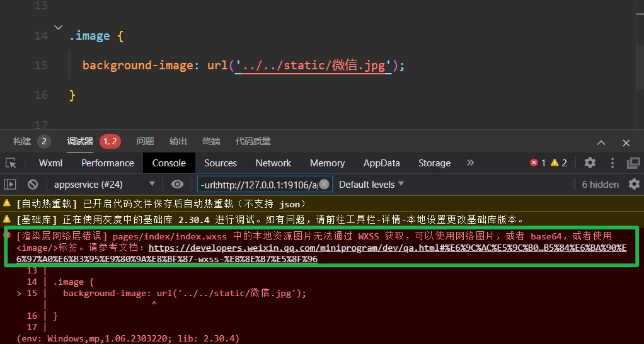Open the Default levels dropdown
Viewport: 644px width, 344px height.
[371, 185]
